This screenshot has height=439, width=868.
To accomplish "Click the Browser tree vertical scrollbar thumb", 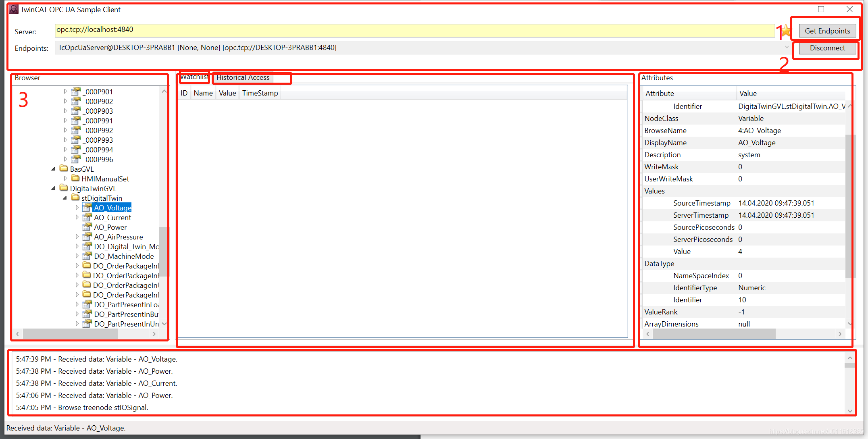I will [x=163, y=252].
